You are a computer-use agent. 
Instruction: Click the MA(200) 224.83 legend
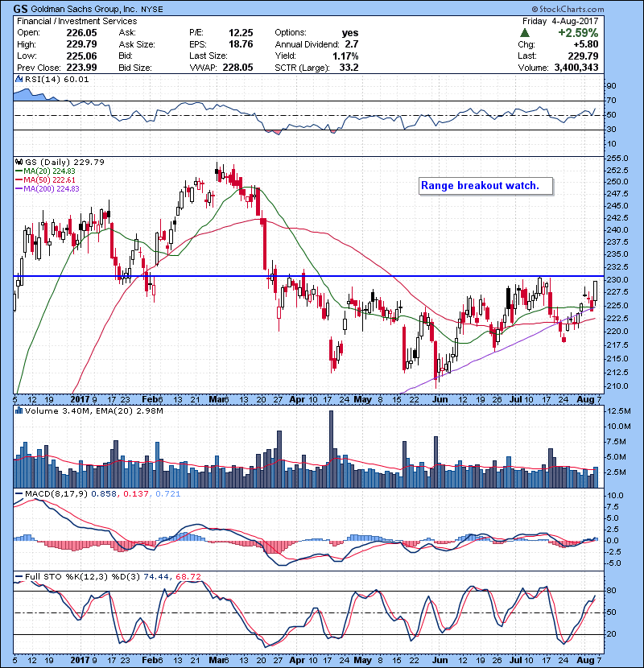tap(47, 188)
